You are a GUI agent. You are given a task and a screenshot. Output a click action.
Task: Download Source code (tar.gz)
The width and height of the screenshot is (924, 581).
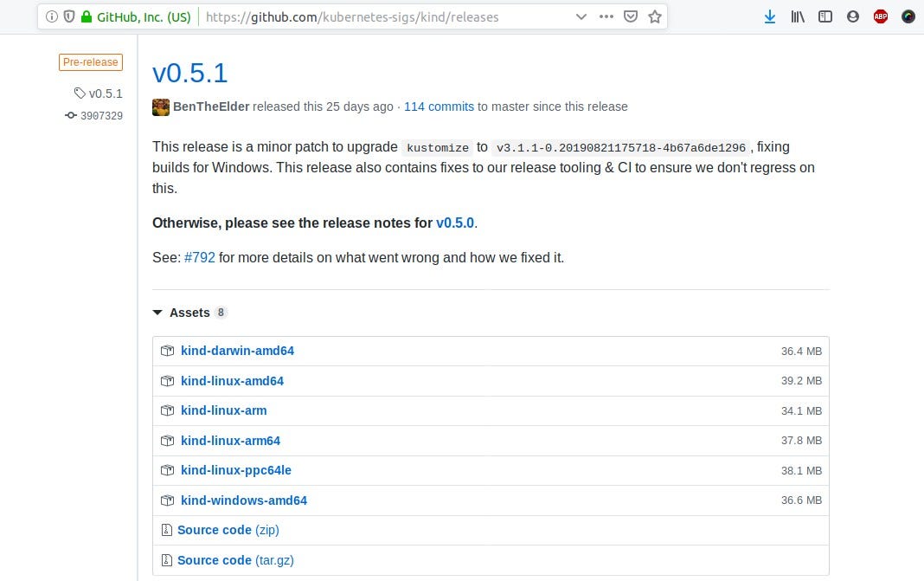(235, 560)
